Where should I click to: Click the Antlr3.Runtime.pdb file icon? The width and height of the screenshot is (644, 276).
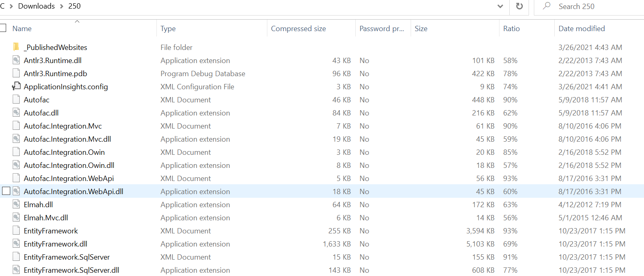pyautogui.click(x=16, y=73)
